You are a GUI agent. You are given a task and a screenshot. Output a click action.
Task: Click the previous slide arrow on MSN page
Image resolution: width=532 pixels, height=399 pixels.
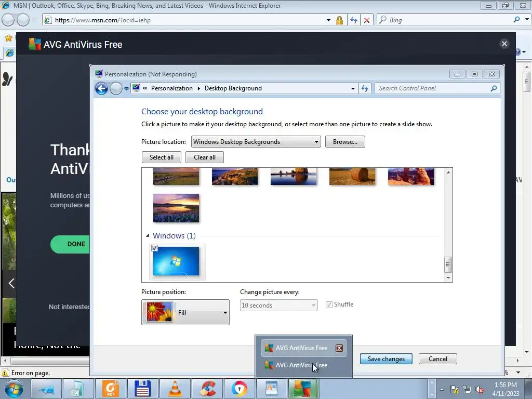11,283
